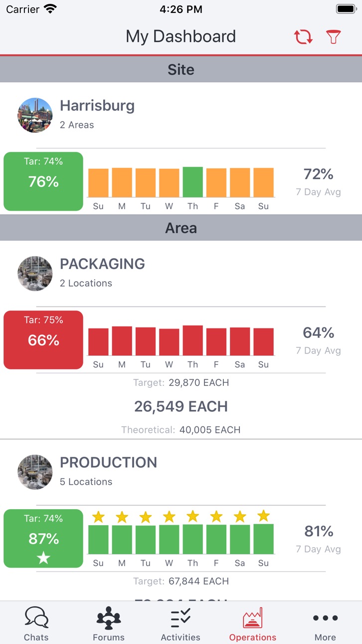Select the Operations factory icon
362x644 pixels.
point(253,618)
